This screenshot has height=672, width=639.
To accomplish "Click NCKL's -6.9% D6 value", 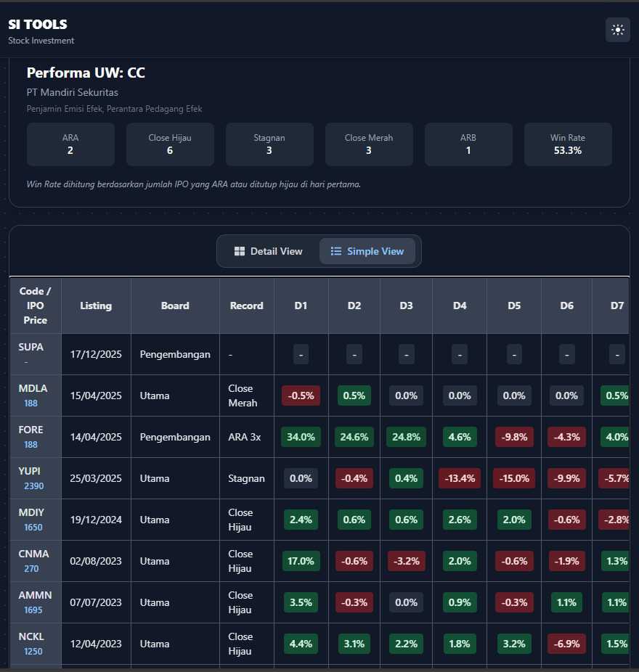I will coord(566,644).
